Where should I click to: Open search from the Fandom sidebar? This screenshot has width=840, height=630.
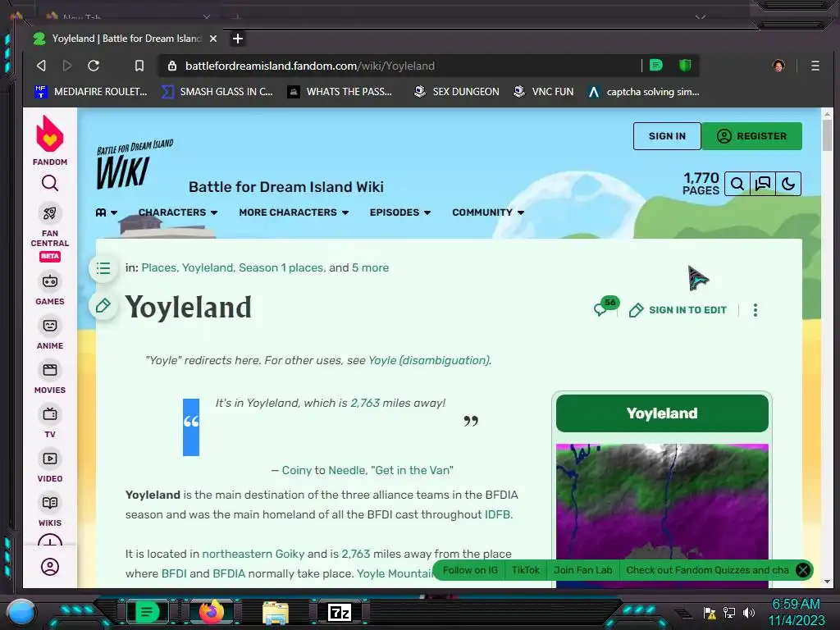[50, 183]
